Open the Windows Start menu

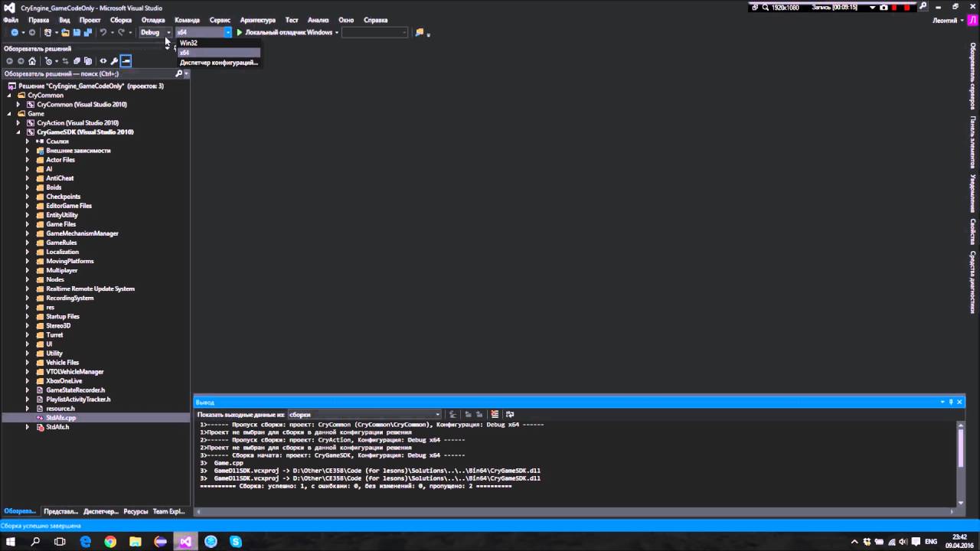click(x=11, y=542)
